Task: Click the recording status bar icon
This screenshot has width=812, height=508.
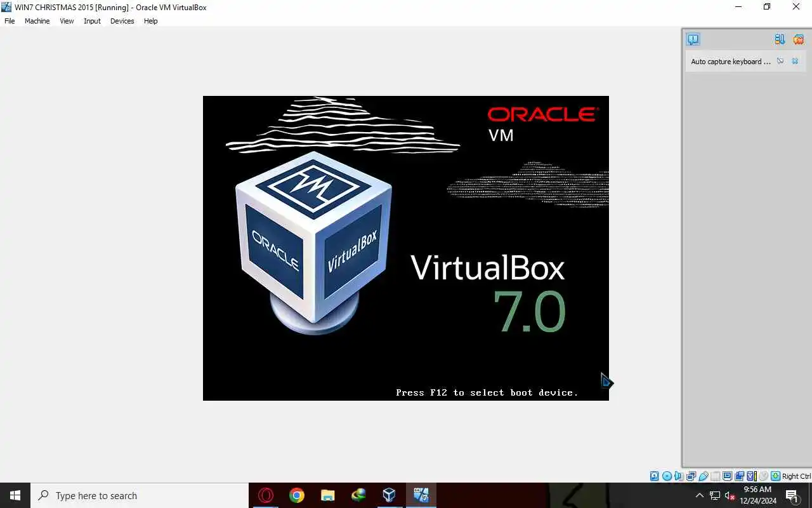Action: click(739, 476)
